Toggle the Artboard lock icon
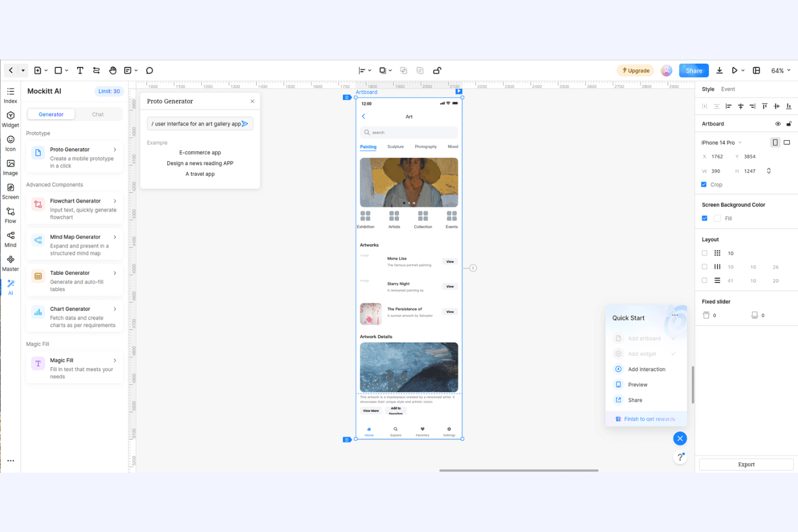Viewport: 798px width, 532px height. tap(789, 124)
